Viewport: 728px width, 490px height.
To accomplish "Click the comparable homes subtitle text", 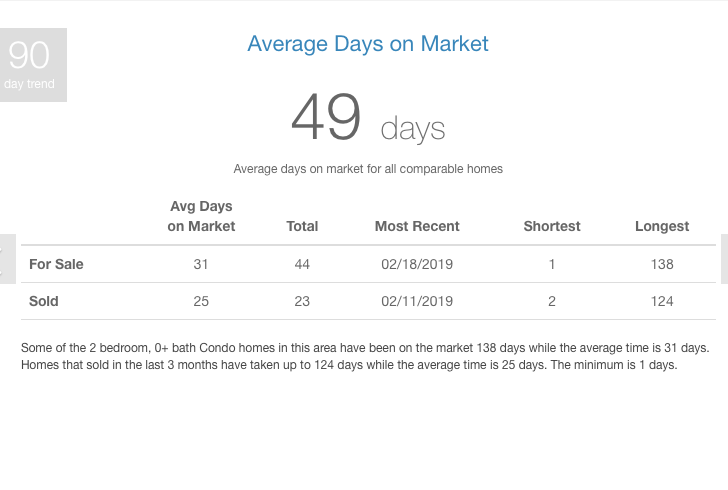I will point(368,169).
